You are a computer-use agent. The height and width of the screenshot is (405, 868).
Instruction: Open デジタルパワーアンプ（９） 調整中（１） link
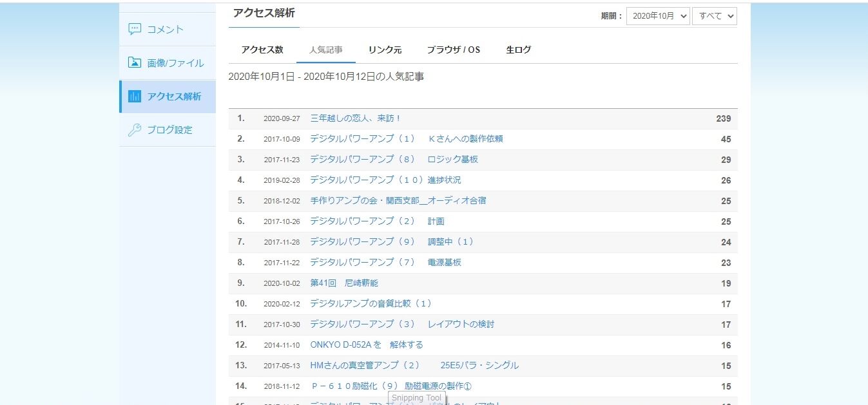click(x=392, y=241)
